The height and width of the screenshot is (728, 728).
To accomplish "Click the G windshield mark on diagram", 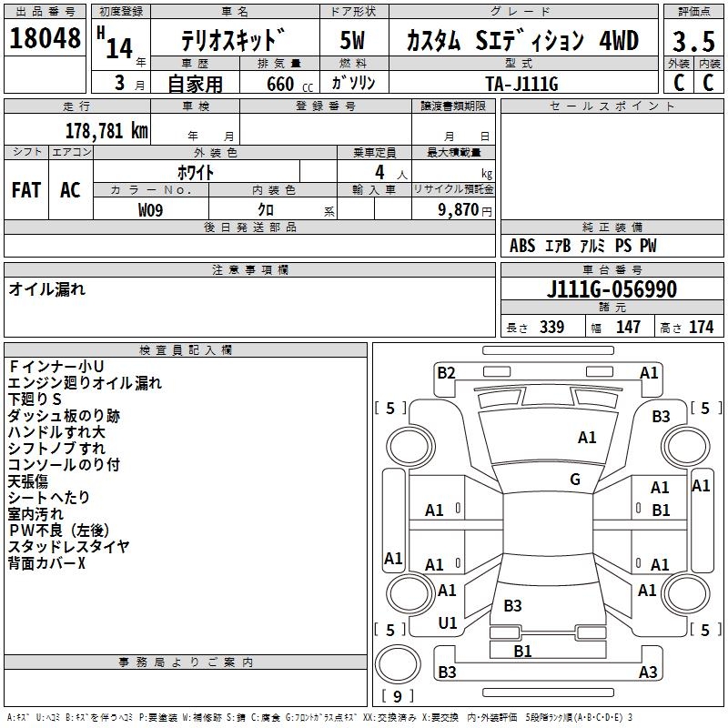I will point(574,480).
